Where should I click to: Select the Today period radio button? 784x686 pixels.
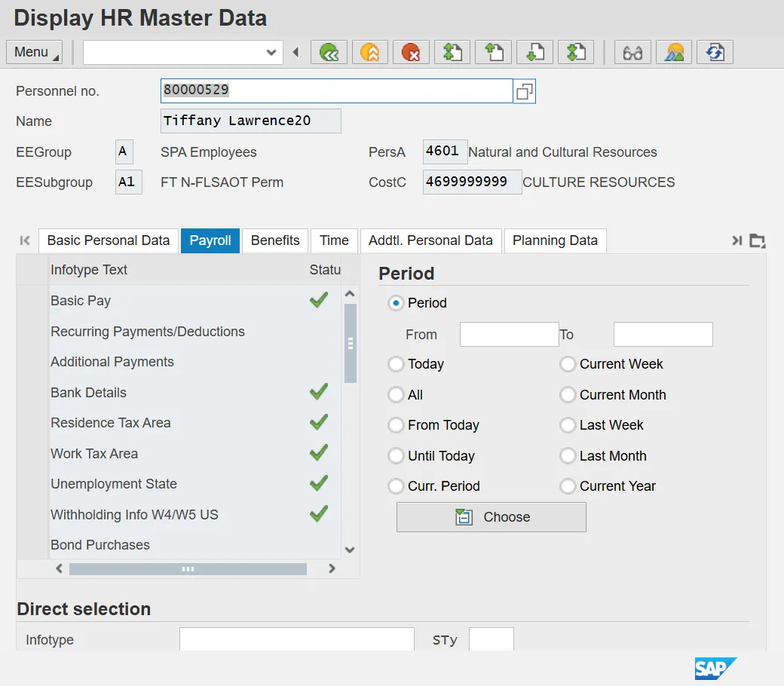coord(396,364)
